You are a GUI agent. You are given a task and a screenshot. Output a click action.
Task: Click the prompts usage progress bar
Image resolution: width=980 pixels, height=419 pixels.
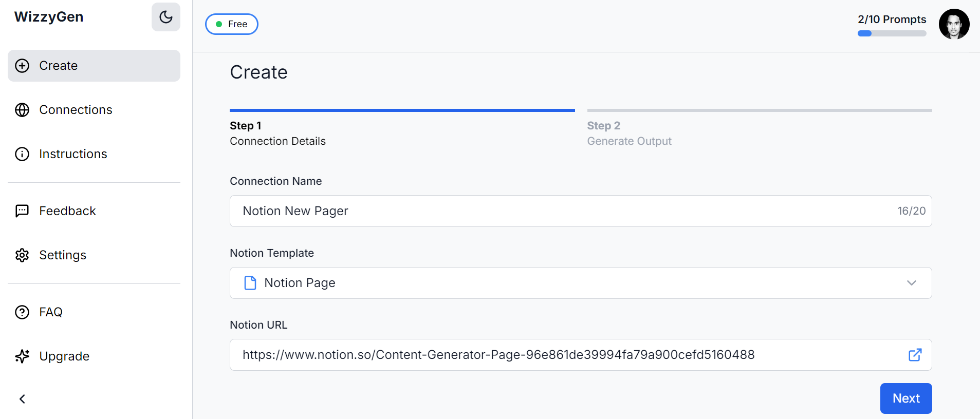(x=892, y=34)
